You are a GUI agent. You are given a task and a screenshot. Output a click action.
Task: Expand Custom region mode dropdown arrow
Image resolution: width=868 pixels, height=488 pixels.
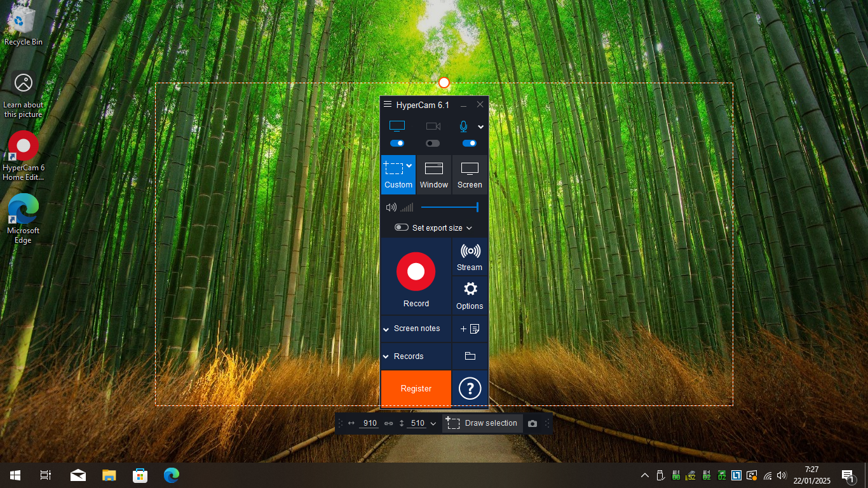[409, 166]
